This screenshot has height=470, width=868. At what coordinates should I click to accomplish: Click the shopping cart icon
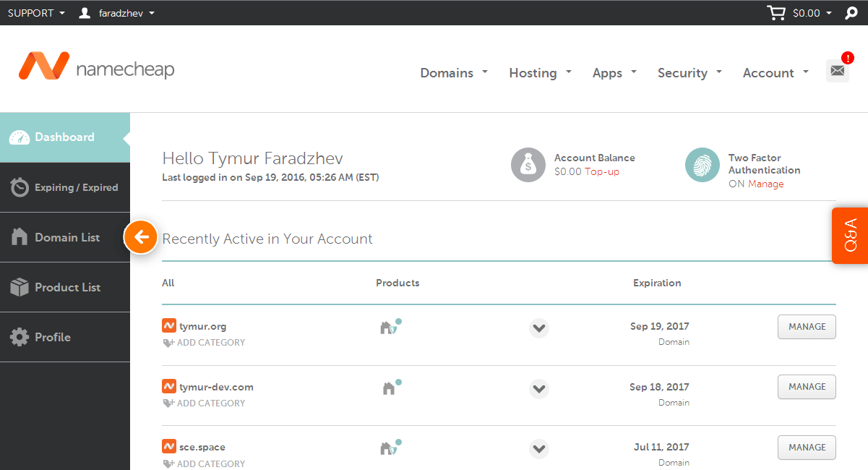tap(775, 13)
